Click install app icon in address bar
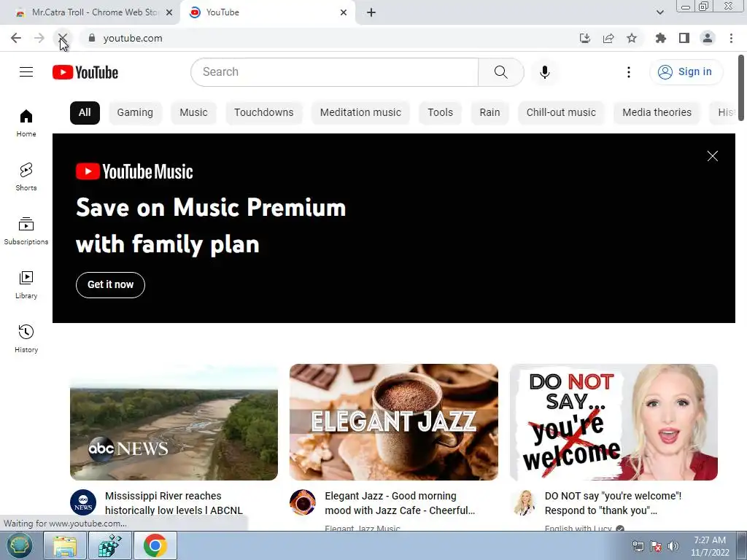The width and height of the screenshot is (747, 560). pos(585,38)
